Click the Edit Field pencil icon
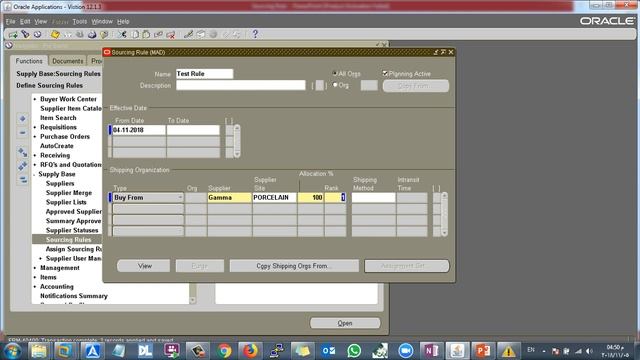 click(x=188, y=35)
